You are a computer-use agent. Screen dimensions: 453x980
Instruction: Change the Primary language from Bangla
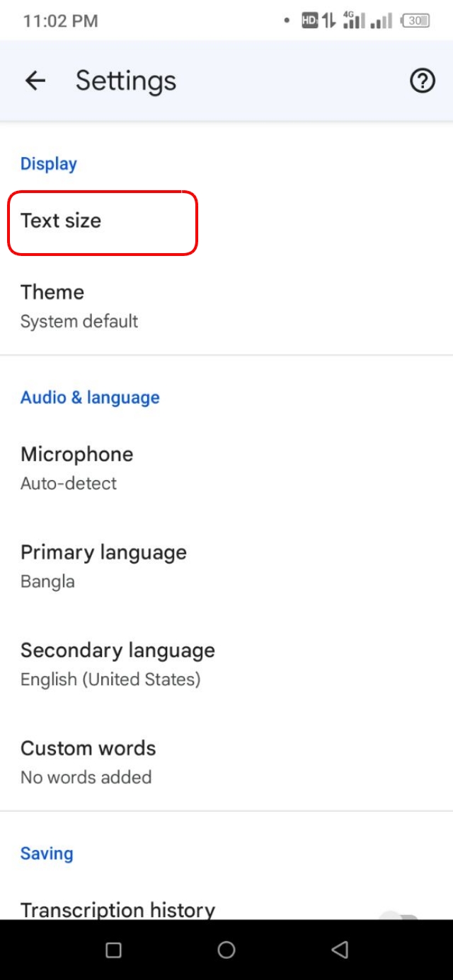coord(103,566)
